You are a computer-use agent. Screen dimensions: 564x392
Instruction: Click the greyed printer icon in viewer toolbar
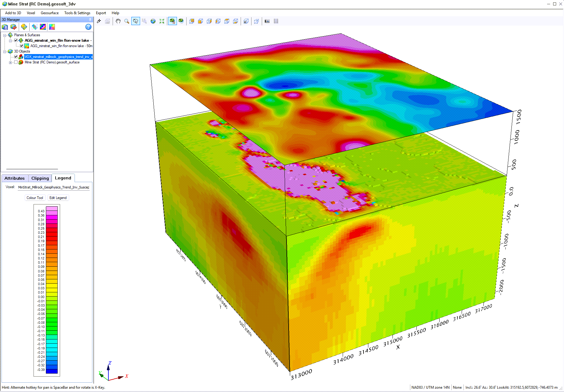[x=107, y=21]
